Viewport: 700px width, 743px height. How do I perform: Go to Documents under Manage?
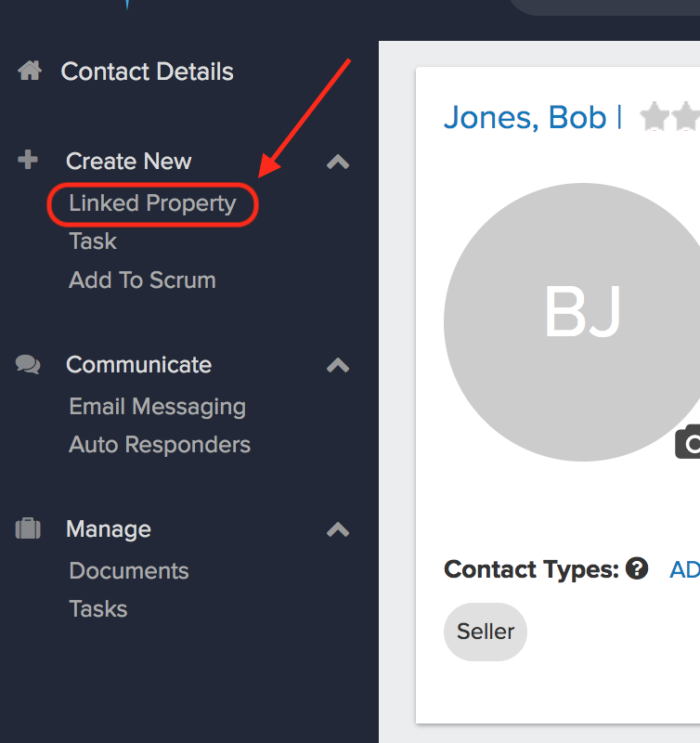129,571
